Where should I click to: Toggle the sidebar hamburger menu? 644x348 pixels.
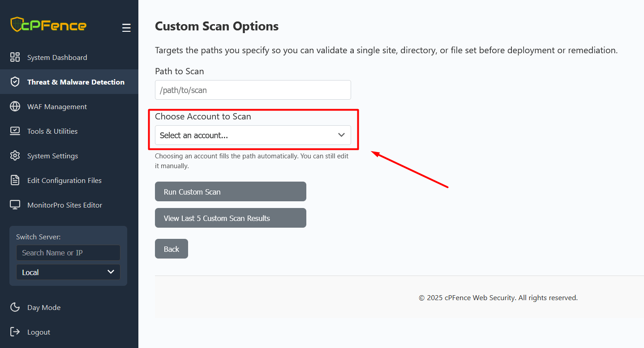tap(126, 28)
